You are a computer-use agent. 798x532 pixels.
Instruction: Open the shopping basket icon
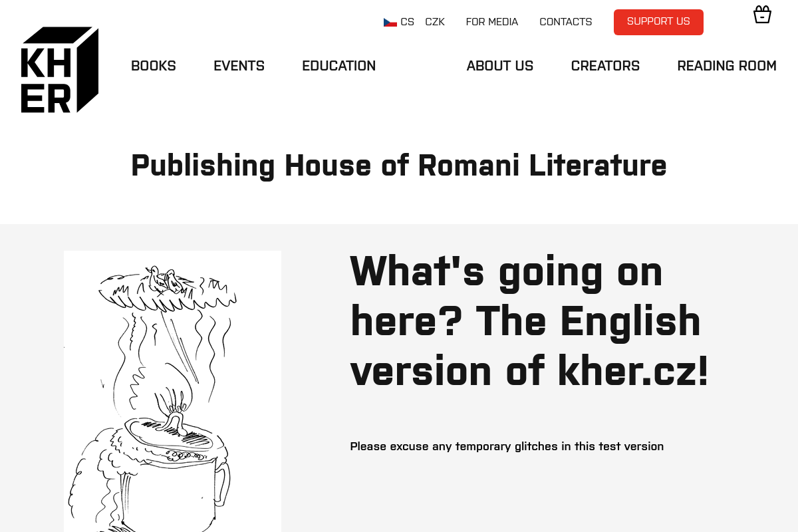tap(762, 15)
